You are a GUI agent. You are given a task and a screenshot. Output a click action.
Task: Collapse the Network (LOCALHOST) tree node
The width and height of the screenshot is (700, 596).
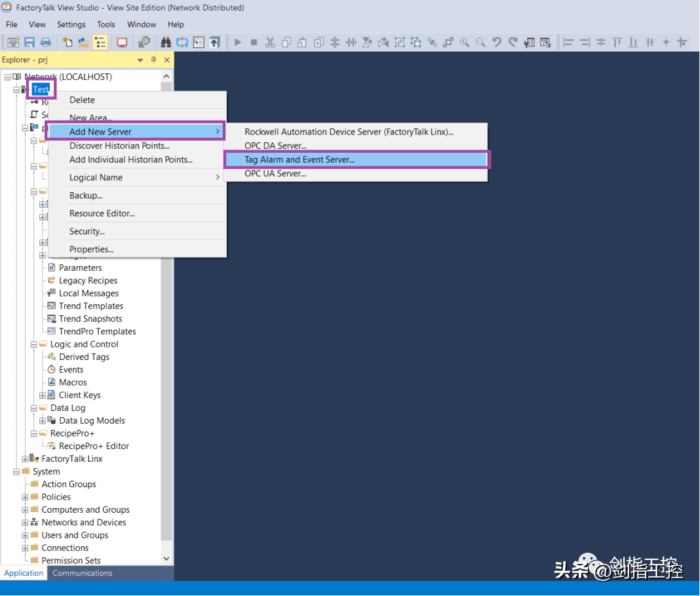7,77
